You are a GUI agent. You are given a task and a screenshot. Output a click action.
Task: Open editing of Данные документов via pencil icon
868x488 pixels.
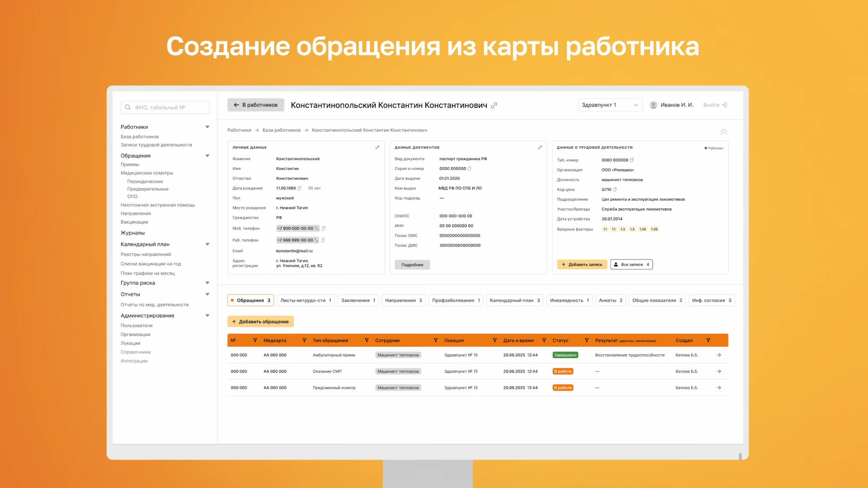[540, 147]
